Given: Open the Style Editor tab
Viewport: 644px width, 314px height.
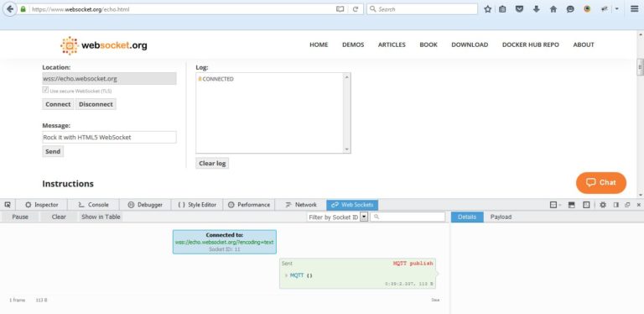Looking at the screenshot, I should coord(197,205).
